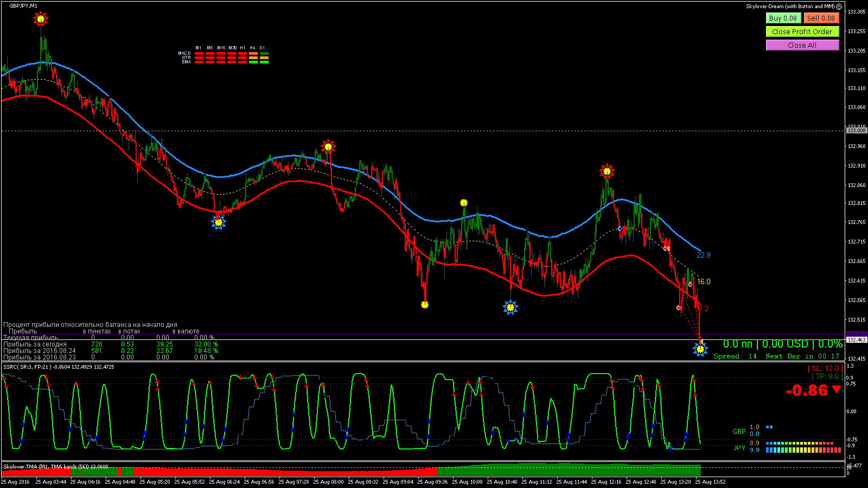Click the GBP currency label
The image size is (868, 488).
pos(739,432)
